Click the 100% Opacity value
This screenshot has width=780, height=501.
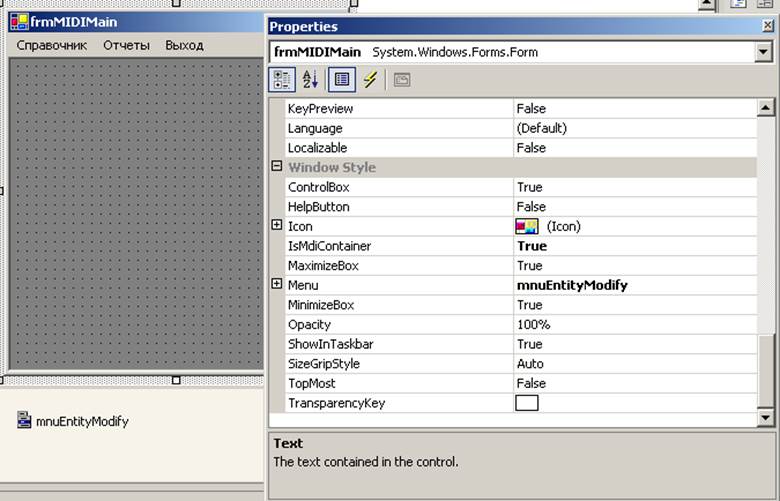[533, 324]
